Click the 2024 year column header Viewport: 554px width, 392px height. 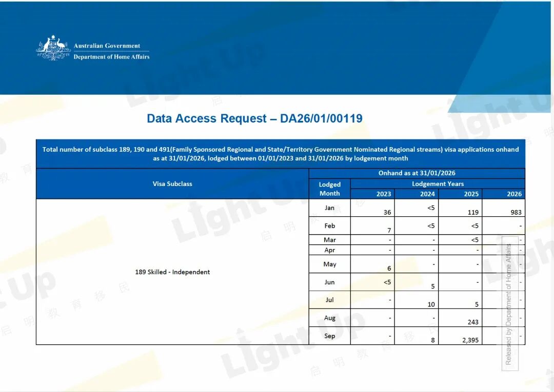(427, 194)
